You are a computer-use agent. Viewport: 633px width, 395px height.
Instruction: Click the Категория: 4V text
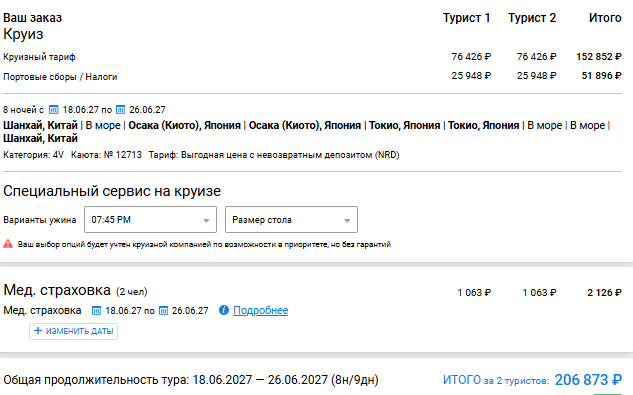coord(34,155)
